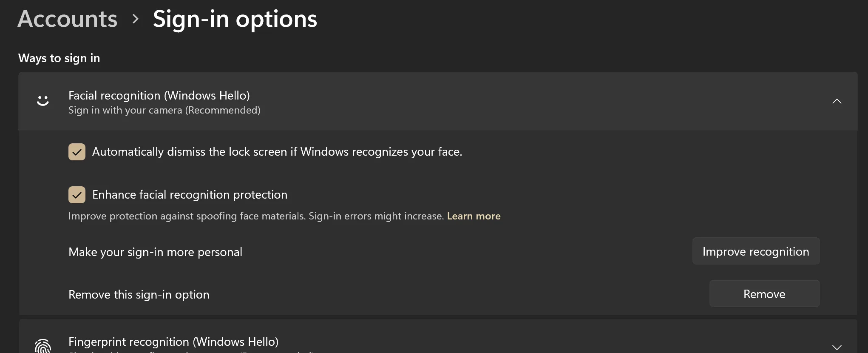Click the Sign-in options page title

click(x=235, y=20)
